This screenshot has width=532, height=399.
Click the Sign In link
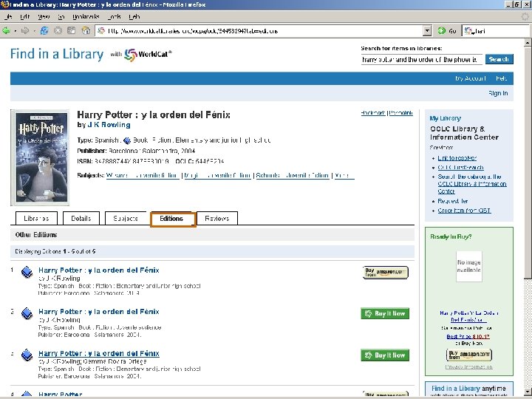coord(498,93)
